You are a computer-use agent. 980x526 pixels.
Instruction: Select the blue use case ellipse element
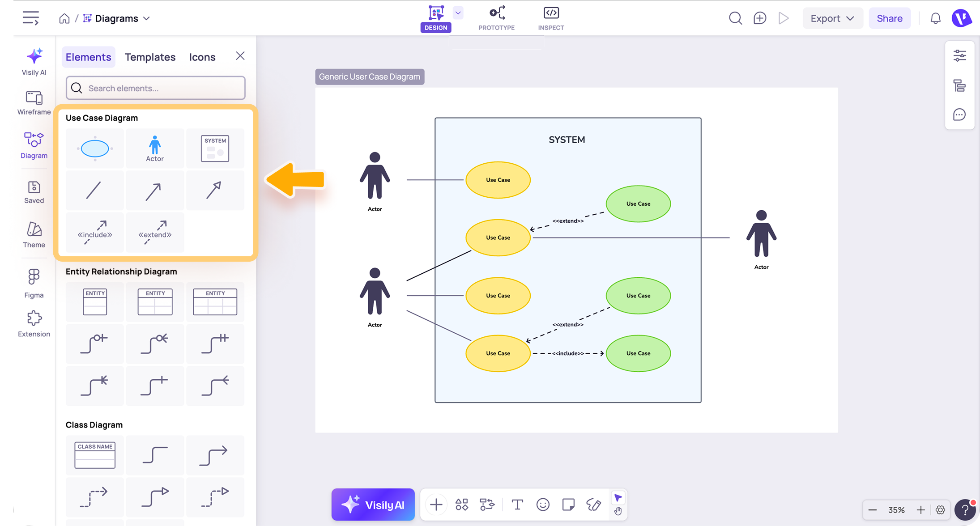95,148
